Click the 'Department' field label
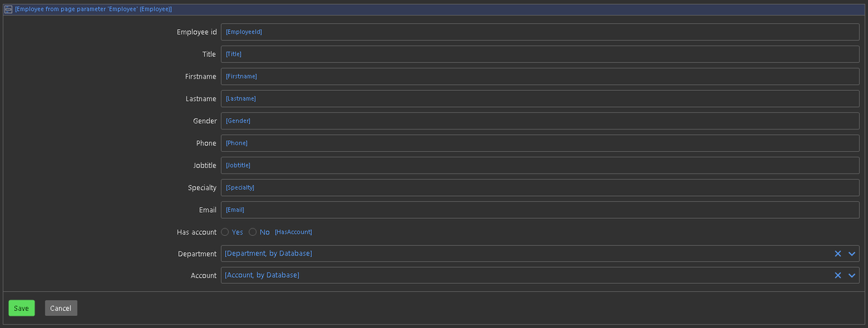 197,254
